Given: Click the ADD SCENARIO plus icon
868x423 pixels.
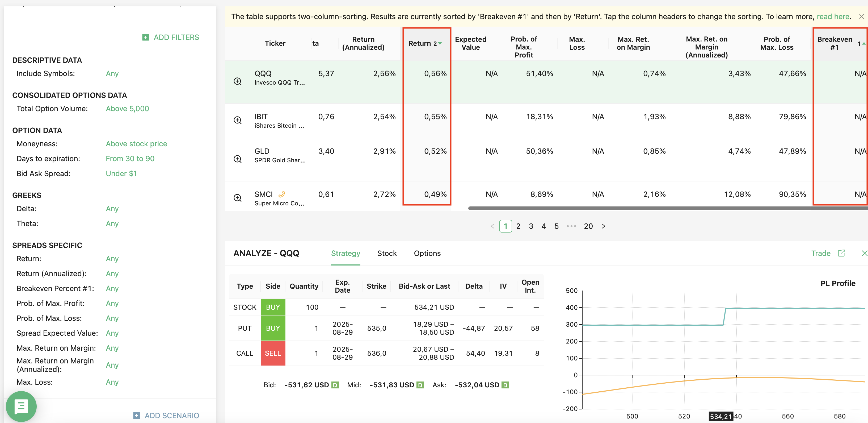Looking at the screenshot, I should [136, 416].
